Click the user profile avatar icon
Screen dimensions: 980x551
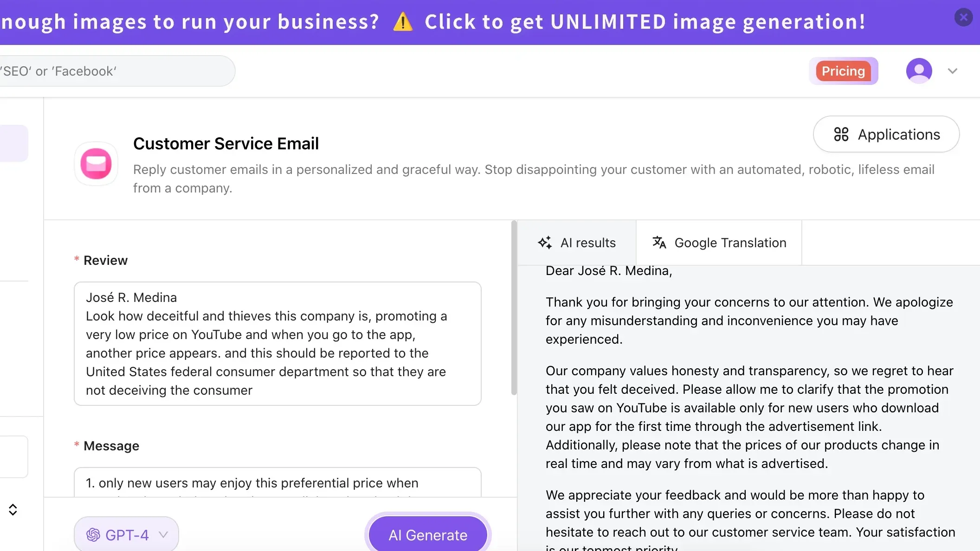919,71
